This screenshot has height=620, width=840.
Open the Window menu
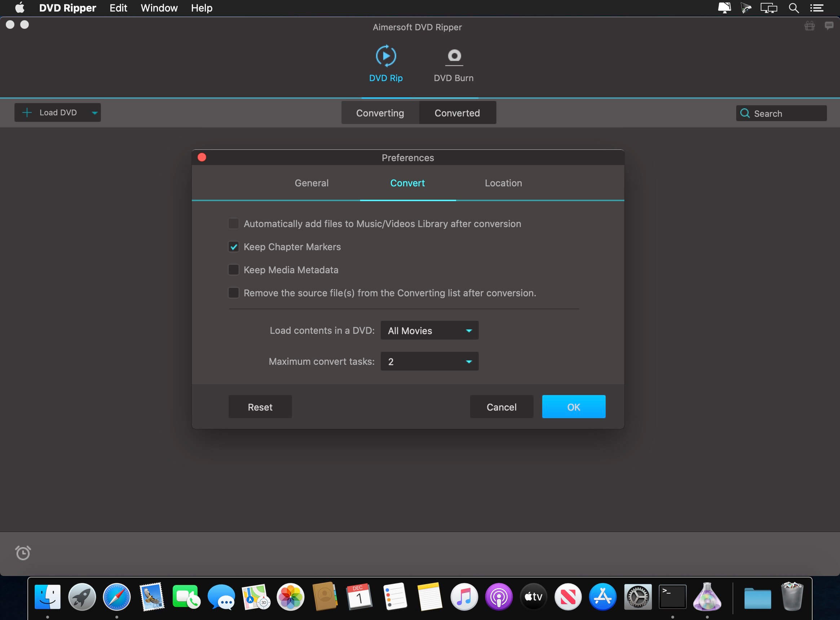point(159,8)
